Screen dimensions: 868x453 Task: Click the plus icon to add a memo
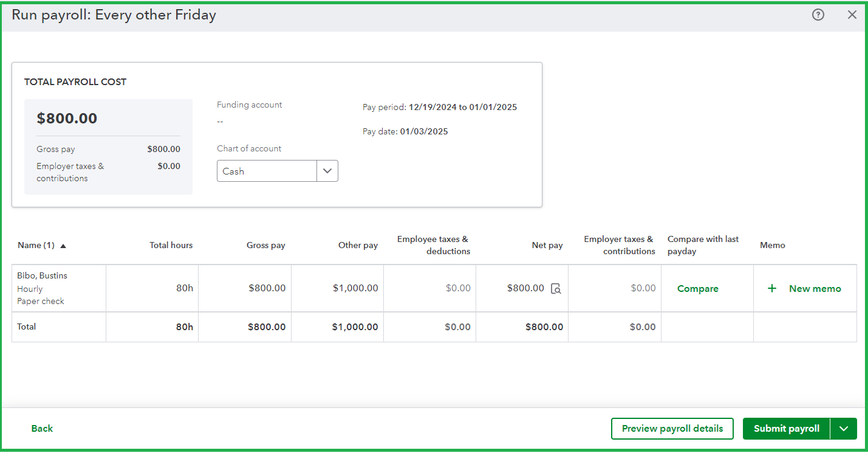pos(772,288)
